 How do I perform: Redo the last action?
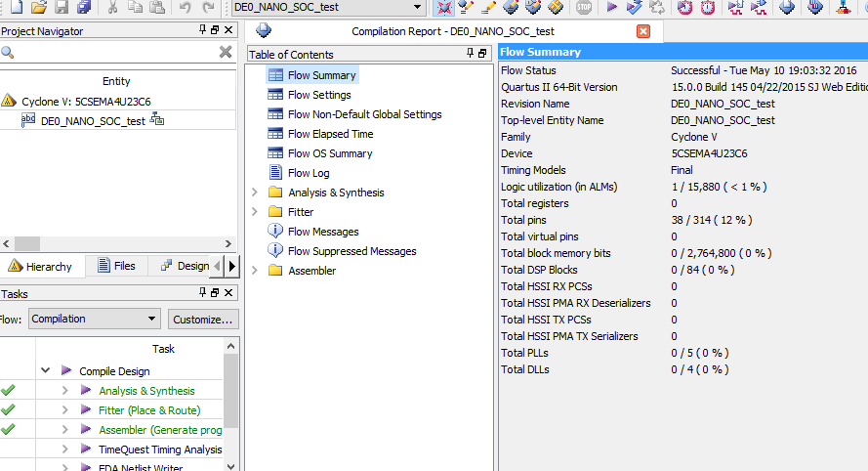click(208, 7)
